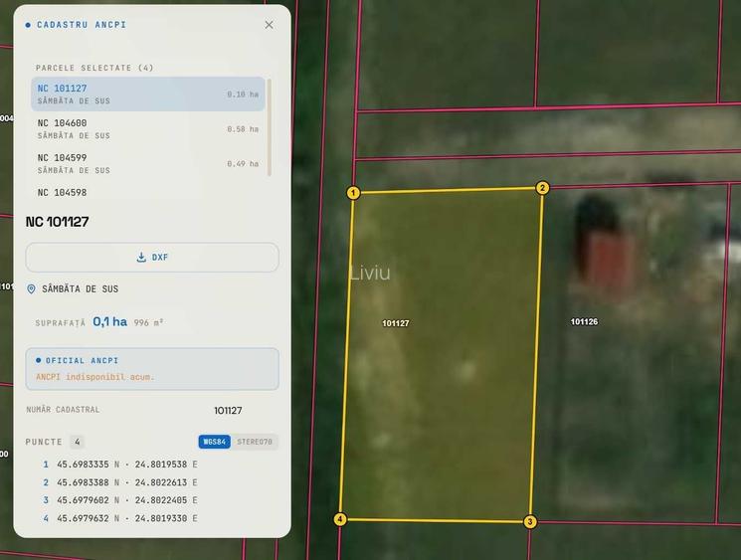Switch coordinates to WGS84
The width and height of the screenshot is (741, 560).
[215, 442]
